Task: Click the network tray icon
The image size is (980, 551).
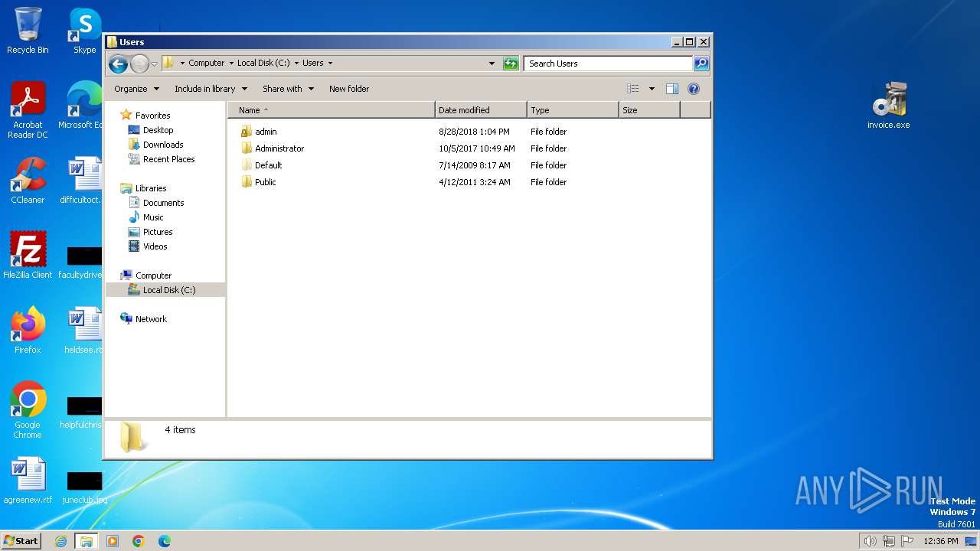Action: (x=889, y=541)
